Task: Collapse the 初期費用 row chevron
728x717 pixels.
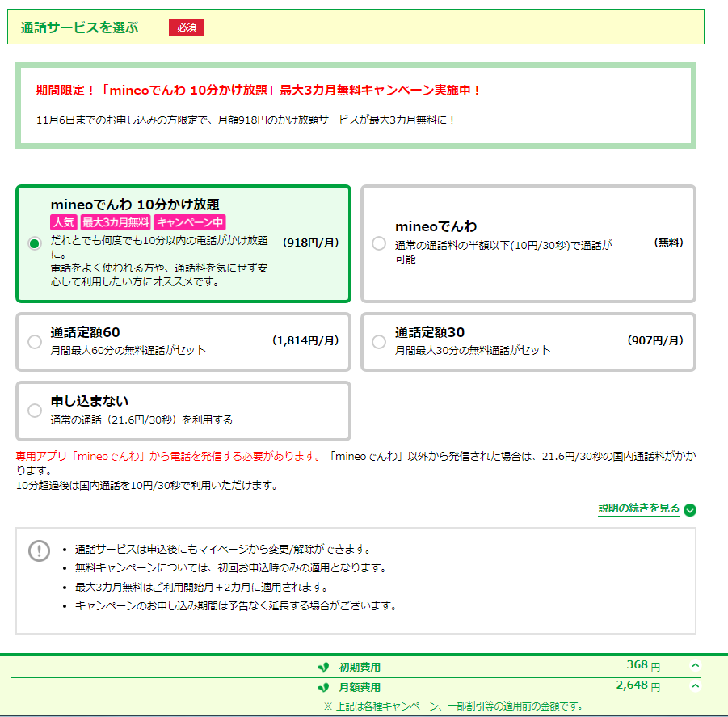Action: (x=695, y=665)
